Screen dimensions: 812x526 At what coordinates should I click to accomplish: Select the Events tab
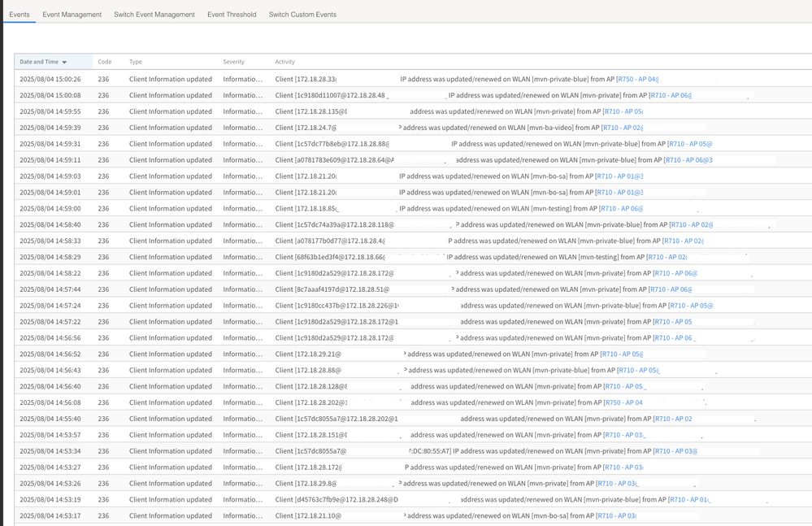click(20, 15)
